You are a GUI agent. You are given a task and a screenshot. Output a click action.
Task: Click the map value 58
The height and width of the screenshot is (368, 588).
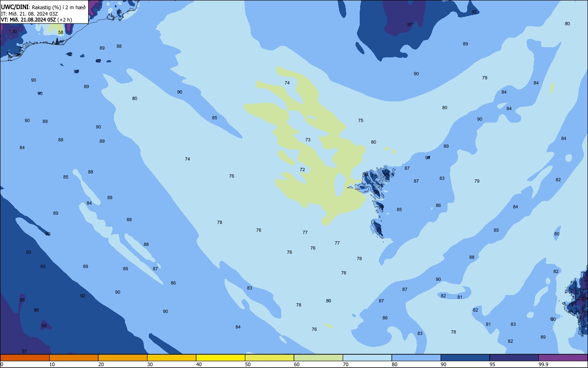pos(61,33)
